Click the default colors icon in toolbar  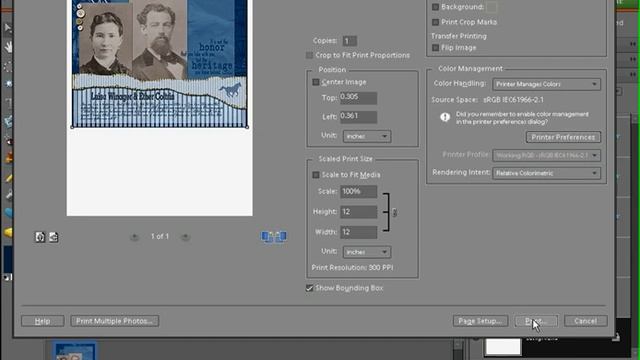(7, 278)
